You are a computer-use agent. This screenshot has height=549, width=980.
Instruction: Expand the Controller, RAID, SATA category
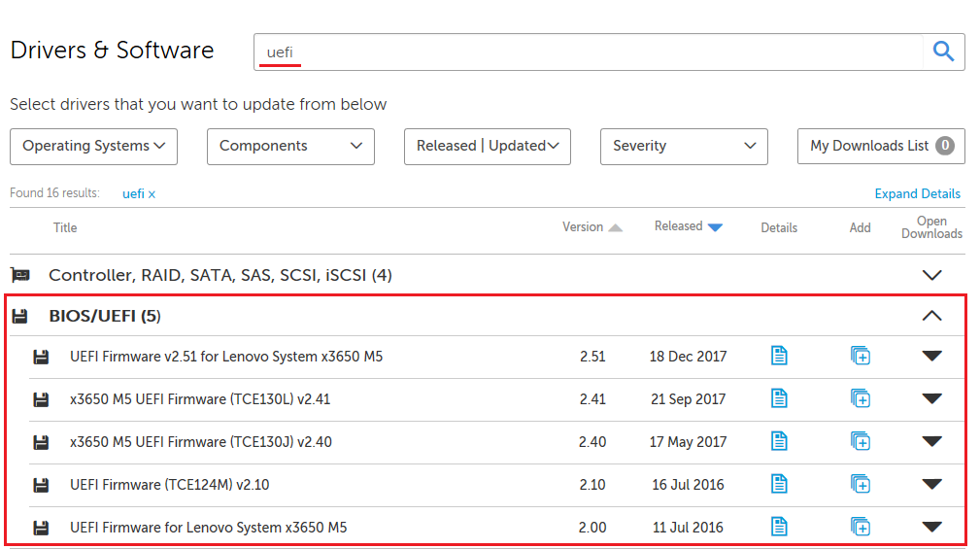coord(931,275)
